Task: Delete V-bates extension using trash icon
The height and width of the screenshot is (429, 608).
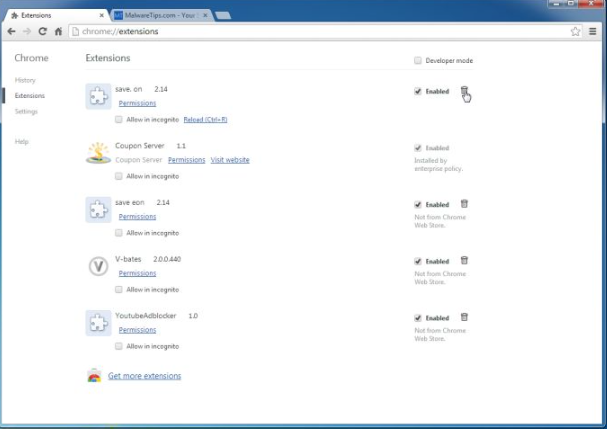Action: (x=464, y=261)
